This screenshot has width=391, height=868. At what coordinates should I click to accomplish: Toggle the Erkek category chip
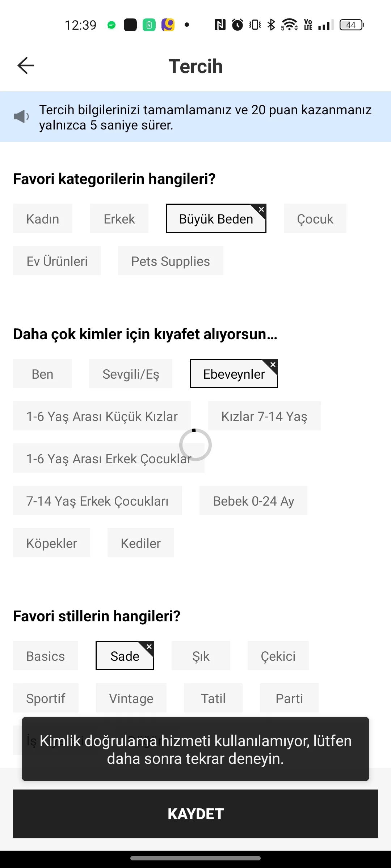[x=119, y=218]
